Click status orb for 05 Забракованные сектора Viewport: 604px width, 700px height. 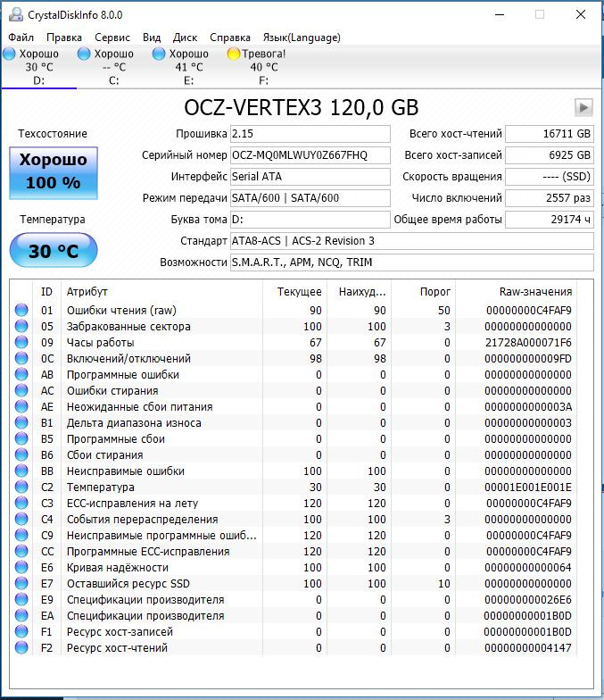coord(21,326)
